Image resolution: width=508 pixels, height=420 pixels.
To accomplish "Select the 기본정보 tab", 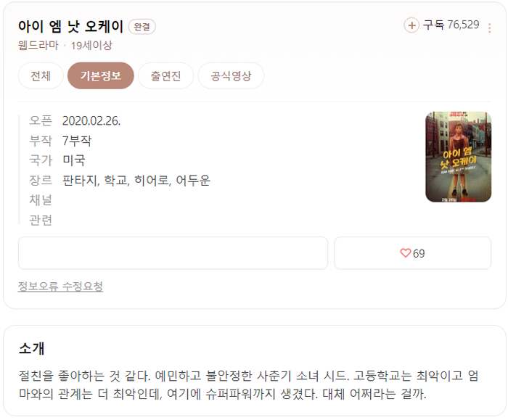I will click(x=100, y=75).
